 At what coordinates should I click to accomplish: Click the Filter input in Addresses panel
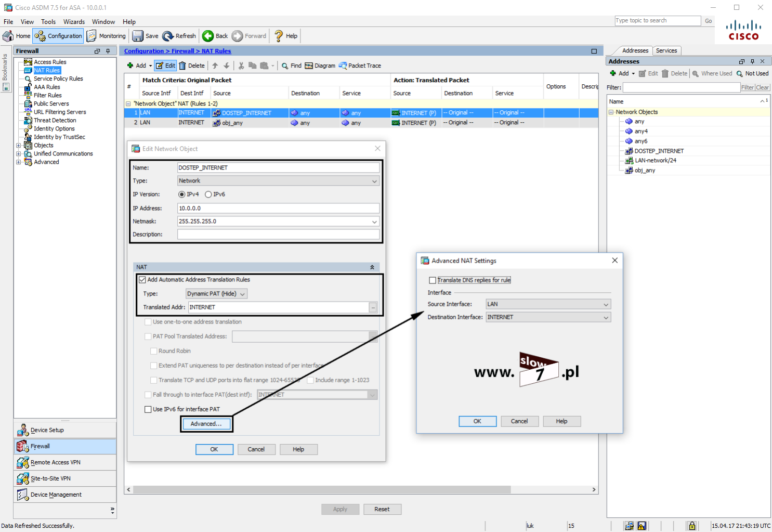click(682, 87)
